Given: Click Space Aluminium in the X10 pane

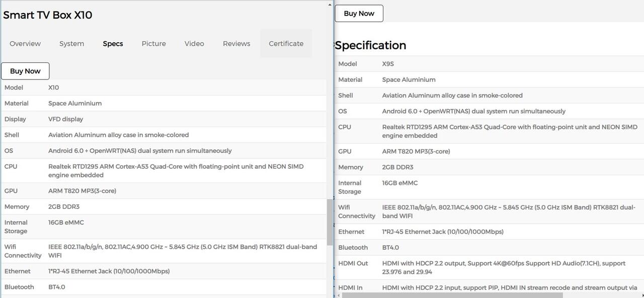Looking at the screenshot, I should click(75, 103).
